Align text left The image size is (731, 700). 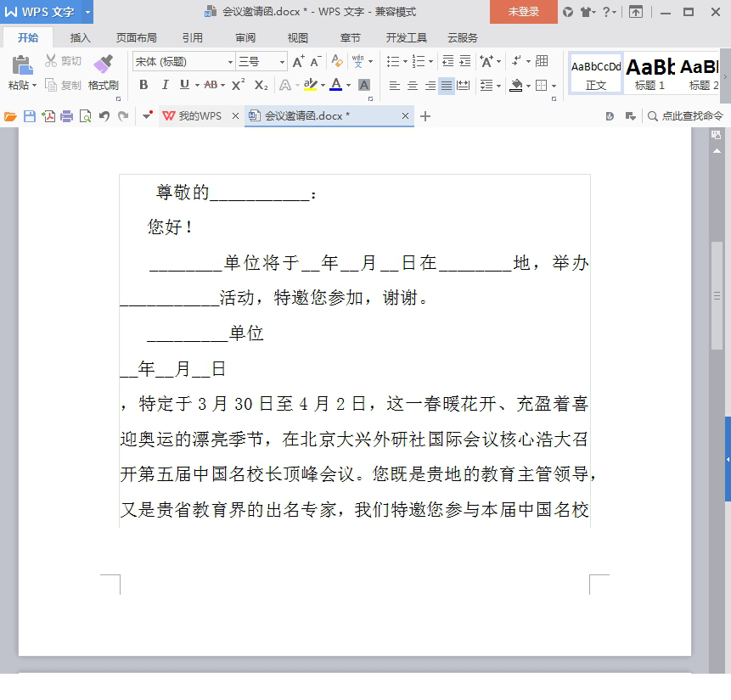pyautogui.click(x=395, y=86)
